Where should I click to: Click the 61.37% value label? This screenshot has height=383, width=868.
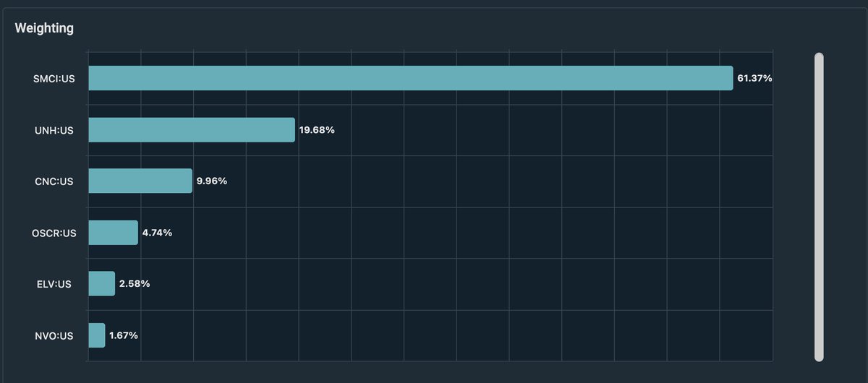click(x=754, y=78)
